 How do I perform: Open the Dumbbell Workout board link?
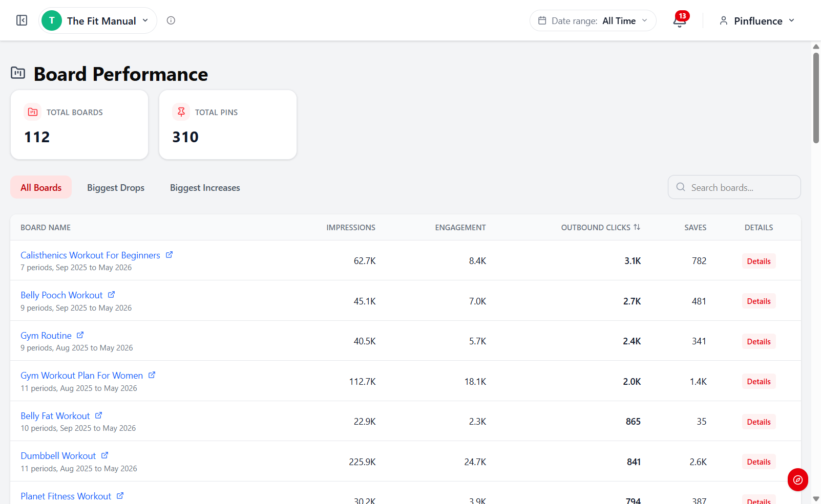[x=58, y=455]
